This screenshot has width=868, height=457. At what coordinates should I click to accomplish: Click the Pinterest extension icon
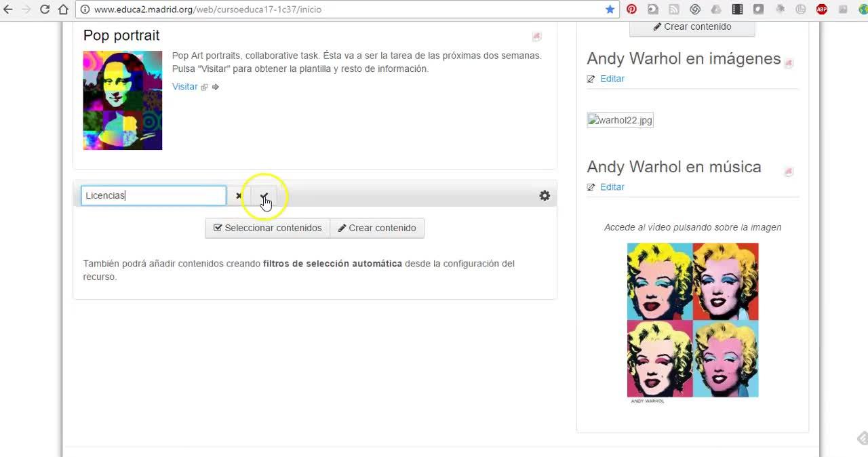[631, 9]
